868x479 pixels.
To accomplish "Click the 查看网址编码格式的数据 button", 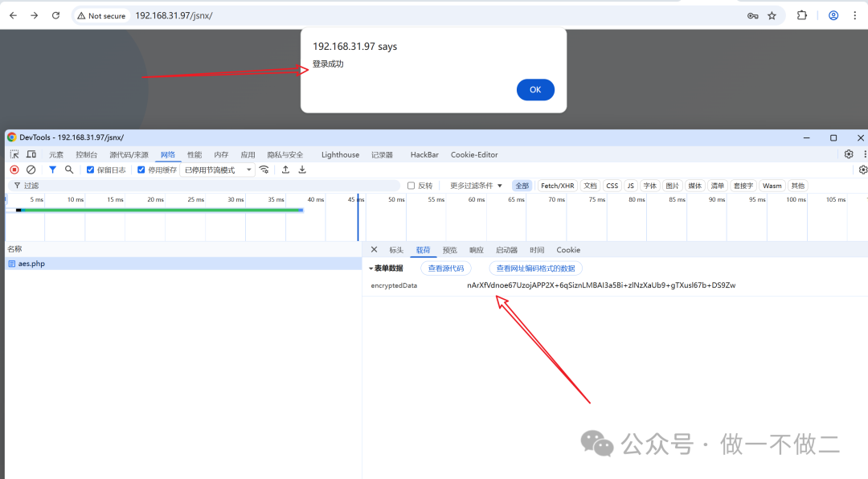I will [x=535, y=268].
